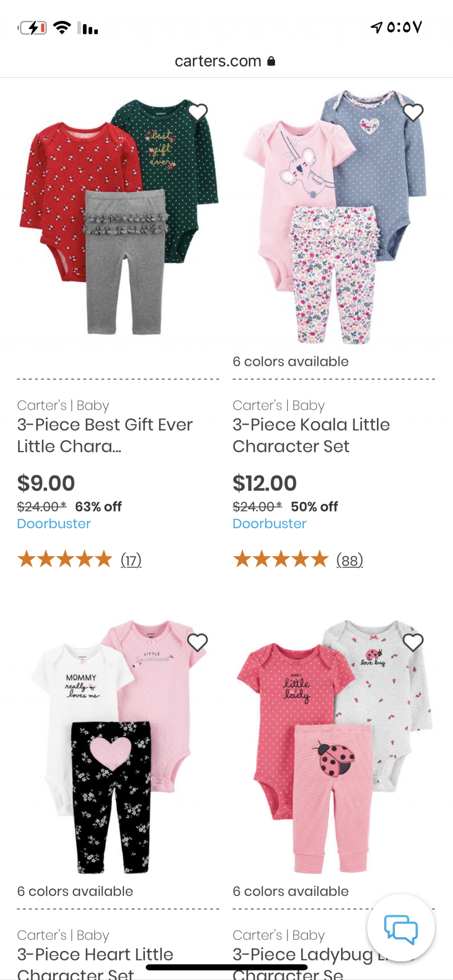The image size is (453, 980).
Task: Save the Heart Little Character Set heart
Action: (198, 642)
